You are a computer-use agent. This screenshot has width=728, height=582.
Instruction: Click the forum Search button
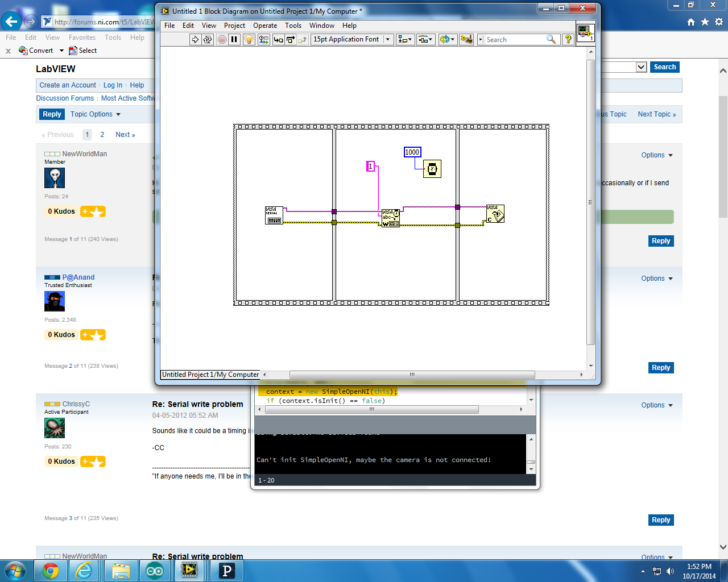pyautogui.click(x=665, y=67)
